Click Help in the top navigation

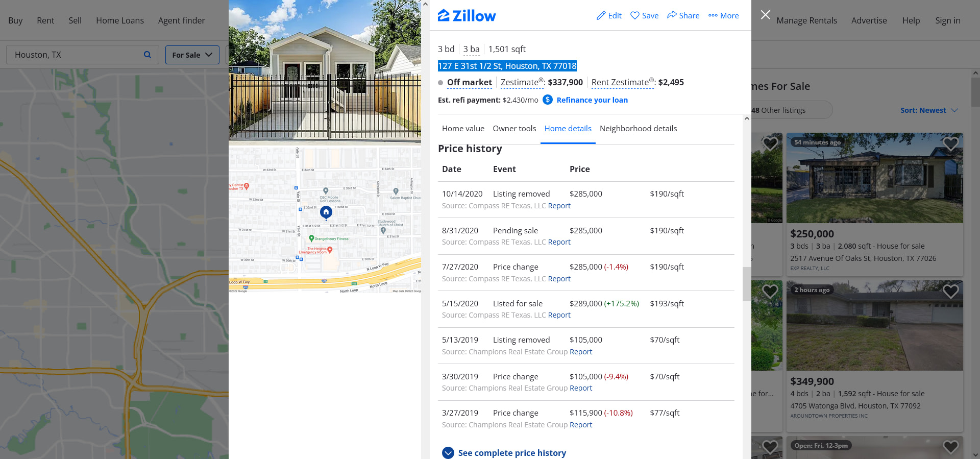(x=911, y=20)
